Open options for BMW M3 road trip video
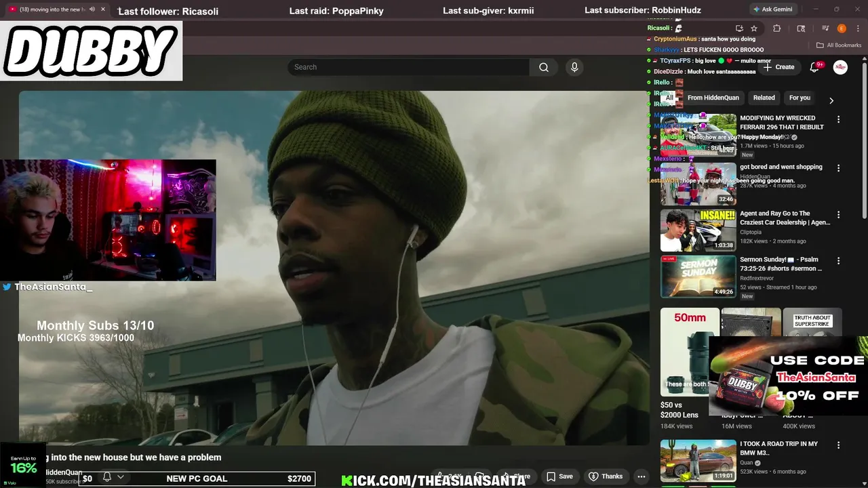Screen dimensions: 868x488 click(x=838, y=445)
